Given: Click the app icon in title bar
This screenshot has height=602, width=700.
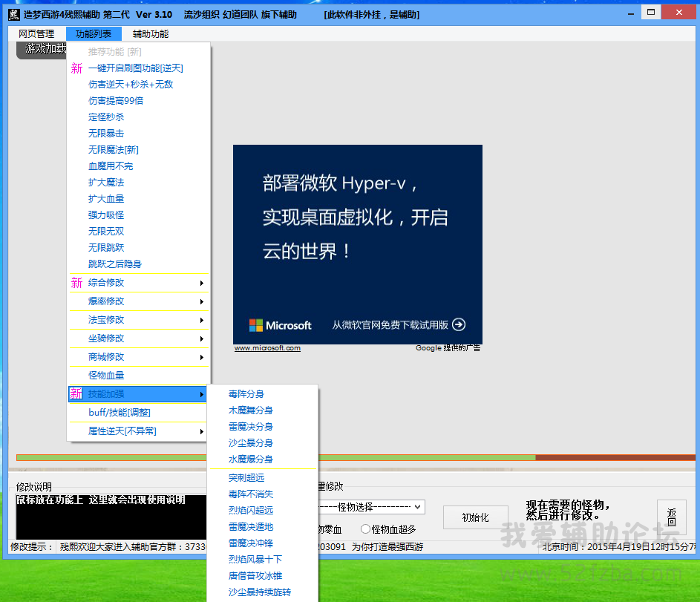Looking at the screenshot, I should pyautogui.click(x=14, y=15).
